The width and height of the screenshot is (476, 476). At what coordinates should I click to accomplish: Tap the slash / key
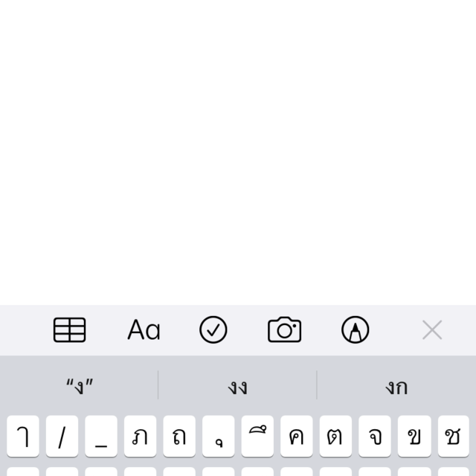click(62, 436)
